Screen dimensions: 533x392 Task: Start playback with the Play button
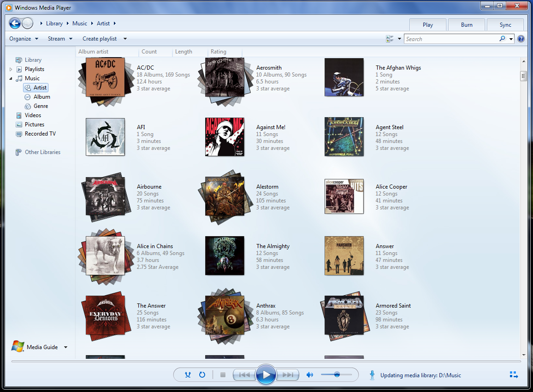coord(266,374)
